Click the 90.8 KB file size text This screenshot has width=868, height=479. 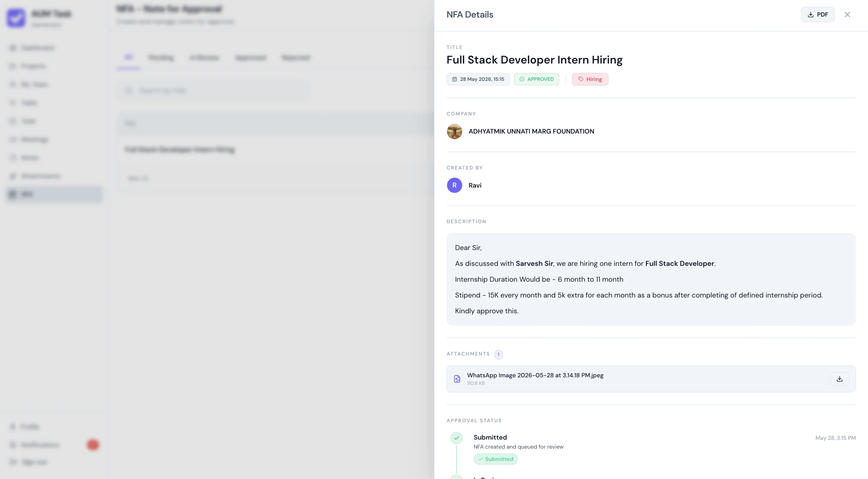point(476,383)
